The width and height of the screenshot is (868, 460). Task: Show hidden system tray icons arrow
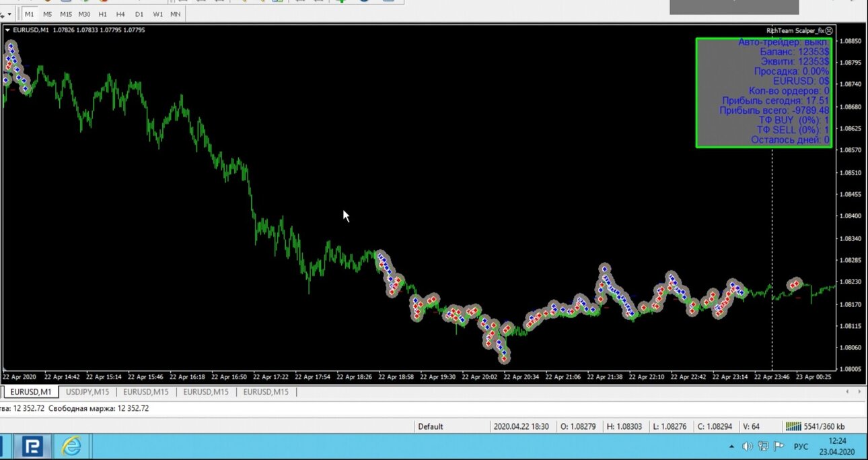(731, 447)
